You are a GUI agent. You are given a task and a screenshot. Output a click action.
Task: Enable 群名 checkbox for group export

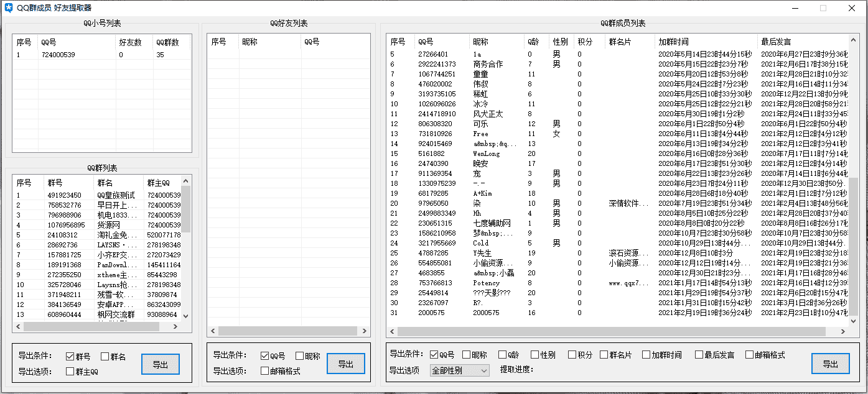105,357
